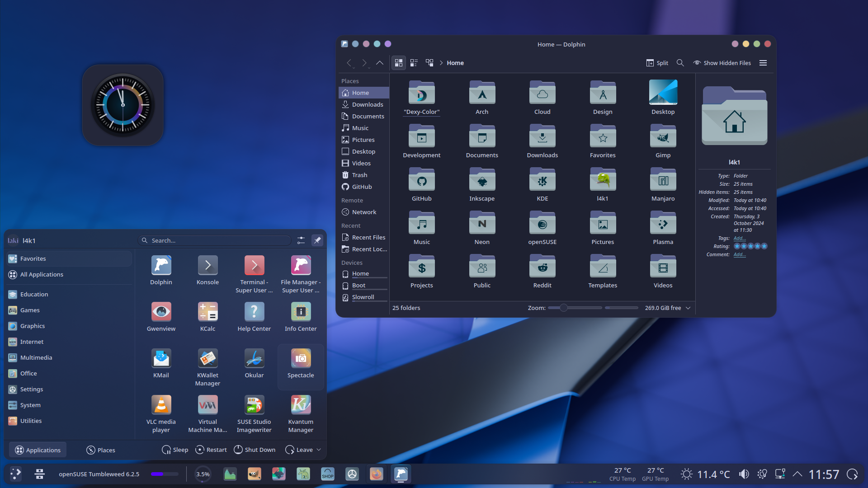This screenshot has height=488, width=868.
Task: Switch to the Applications tab in launcher
Action: point(38,450)
